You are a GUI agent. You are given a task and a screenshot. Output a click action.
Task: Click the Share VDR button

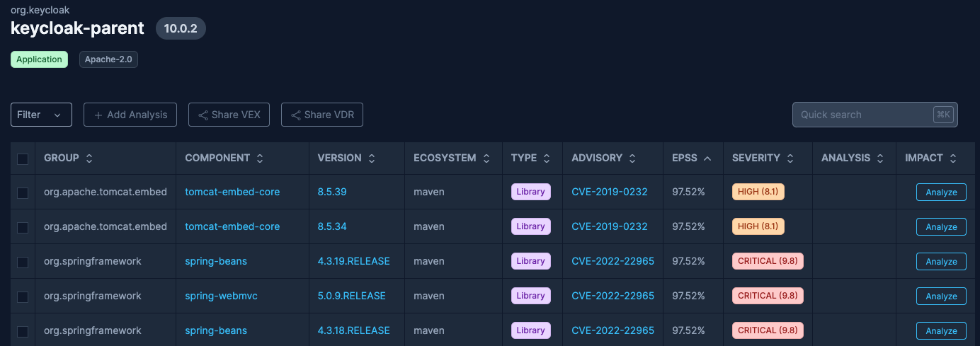point(322,115)
